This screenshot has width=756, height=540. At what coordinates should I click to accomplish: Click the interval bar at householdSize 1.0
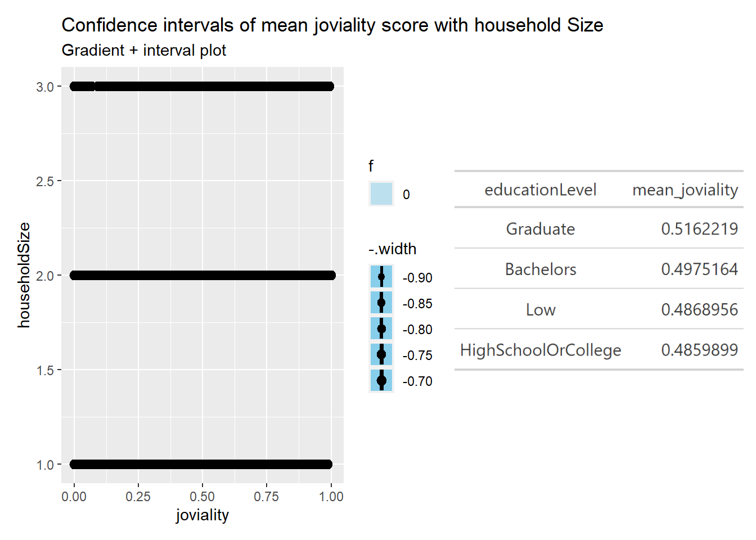pyautogui.click(x=202, y=465)
